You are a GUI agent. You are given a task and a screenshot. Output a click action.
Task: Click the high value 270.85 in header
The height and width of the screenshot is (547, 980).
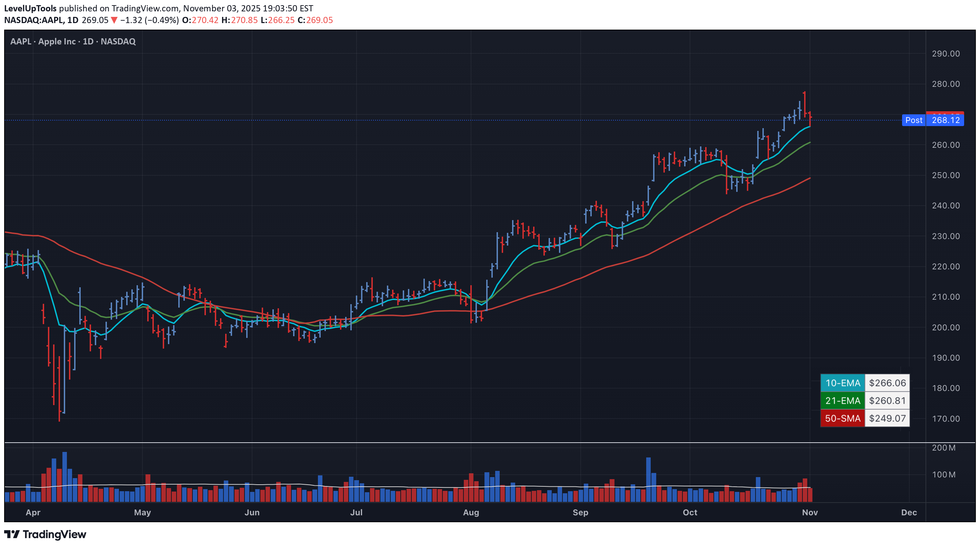tap(244, 20)
